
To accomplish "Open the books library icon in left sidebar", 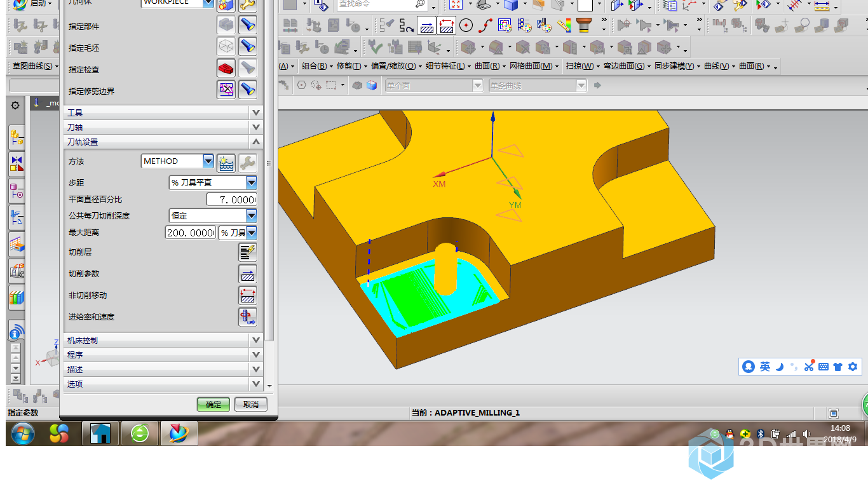I will coord(17,297).
